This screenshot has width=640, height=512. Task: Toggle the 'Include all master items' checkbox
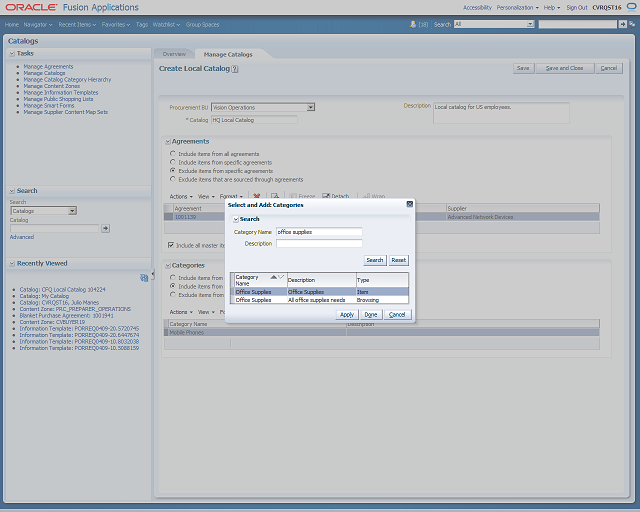point(171,245)
